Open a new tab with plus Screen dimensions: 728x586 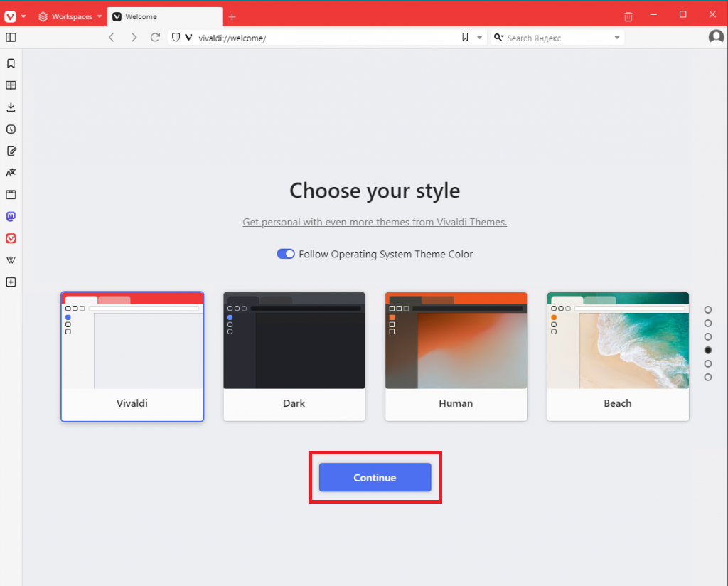[232, 17]
